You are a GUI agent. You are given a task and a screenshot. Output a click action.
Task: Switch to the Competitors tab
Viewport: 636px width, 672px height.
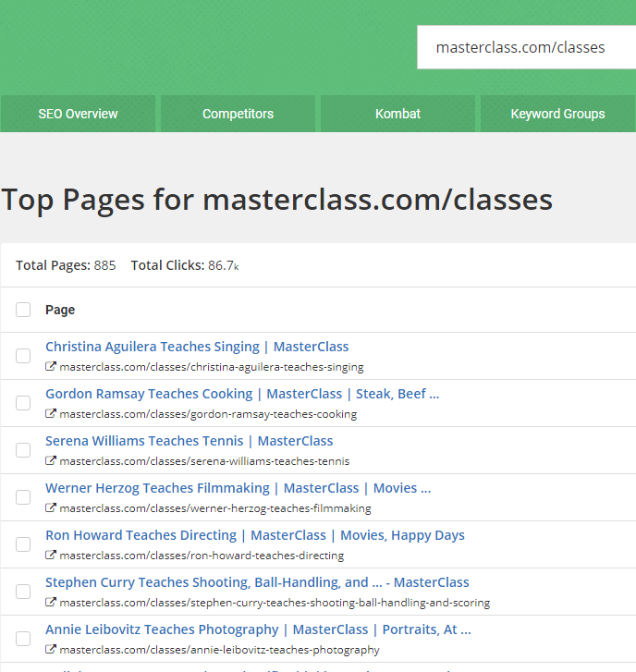point(238,114)
